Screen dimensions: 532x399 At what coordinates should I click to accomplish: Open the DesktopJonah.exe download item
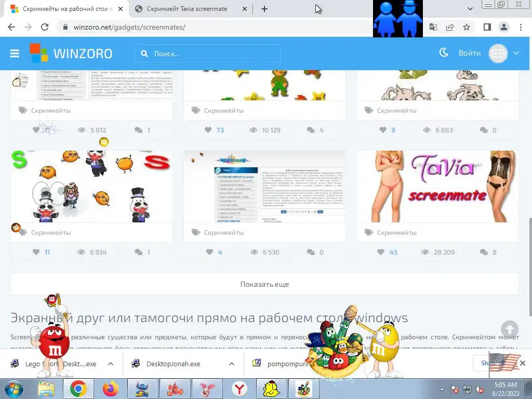pos(173,364)
